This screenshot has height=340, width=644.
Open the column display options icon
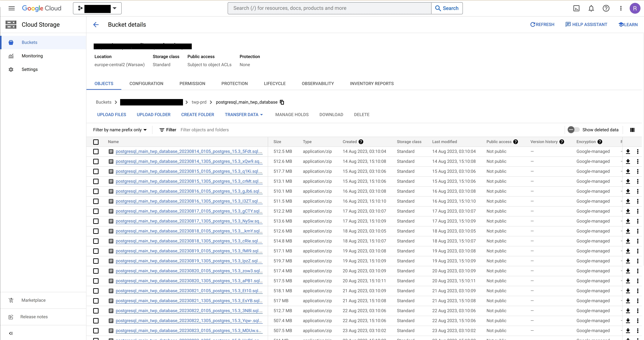(x=632, y=130)
